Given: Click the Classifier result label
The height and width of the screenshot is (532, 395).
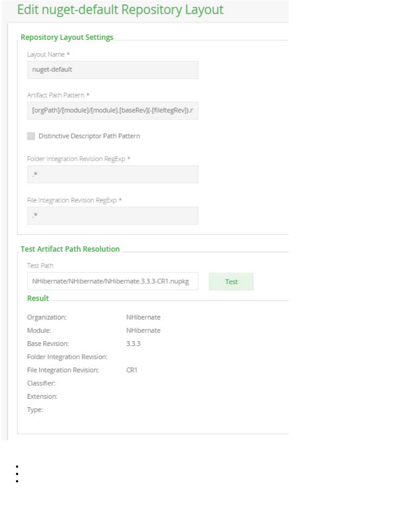Looking at the screenshot, I should click(41, 383).
